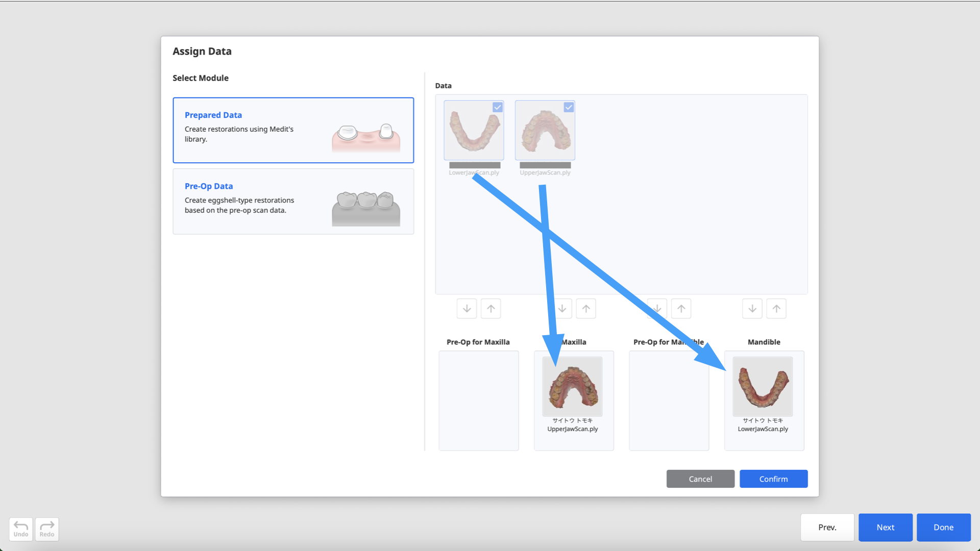The height and width of the screenshot is (551, 980).
Task: Click the UpperJawScan.ply assigned to Maxilla
Action: [x=573, y=386]
